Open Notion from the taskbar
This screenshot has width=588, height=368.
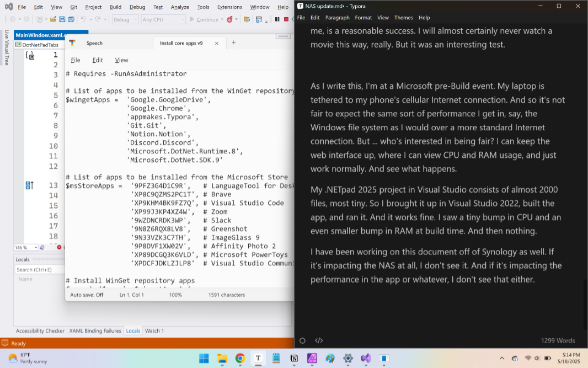click(x=294, y=358)
